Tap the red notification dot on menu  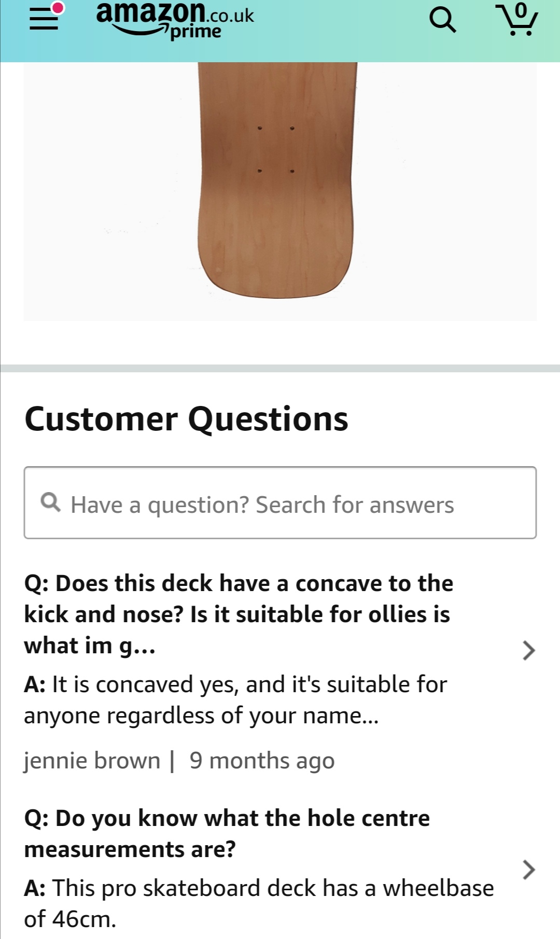pos(58,8)
